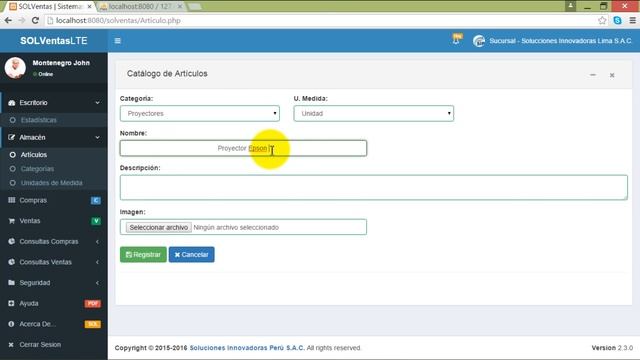Click the Consultas Ventas pie chart icon
This screenshot has height=360, width=640.
tap(11, 262)
